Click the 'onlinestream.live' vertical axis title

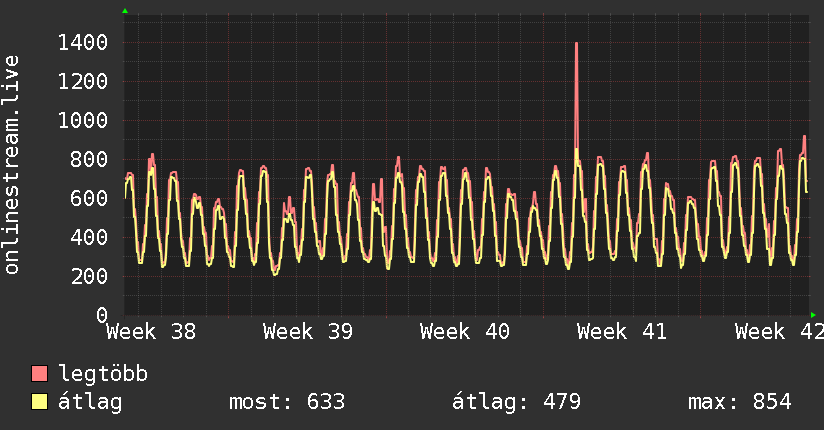pyautogui.click(x=11, y=165)
